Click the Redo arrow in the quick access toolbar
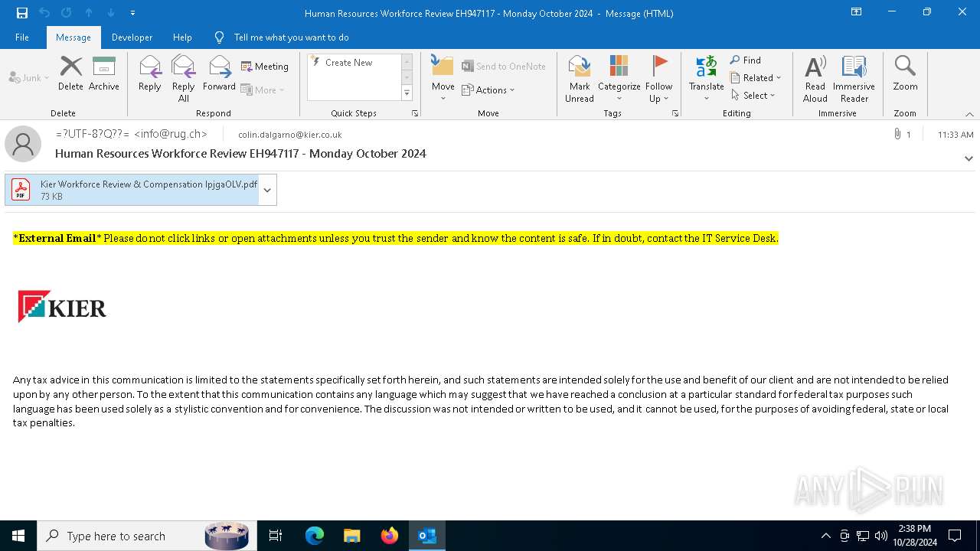This screenshot has width=980, height=551. coord(67,12)
